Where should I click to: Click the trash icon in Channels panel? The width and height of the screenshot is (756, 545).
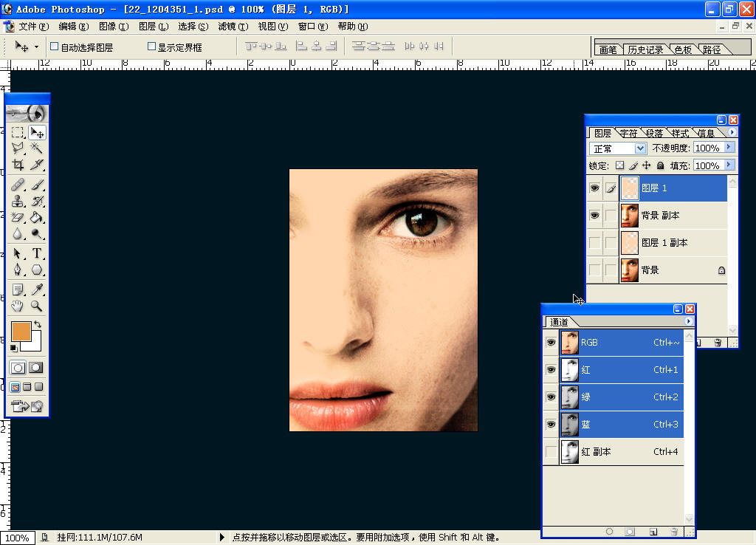pyautogui.click(x=674, y=532)
